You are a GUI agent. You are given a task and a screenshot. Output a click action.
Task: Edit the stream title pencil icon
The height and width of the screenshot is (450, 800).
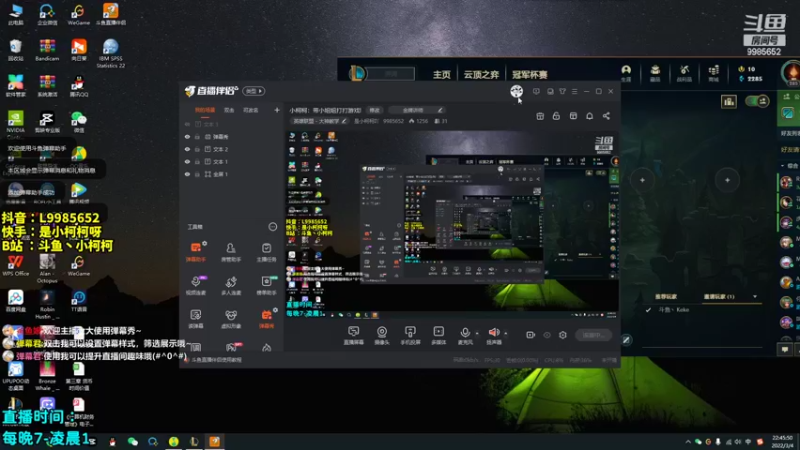(x=440, y=110)
